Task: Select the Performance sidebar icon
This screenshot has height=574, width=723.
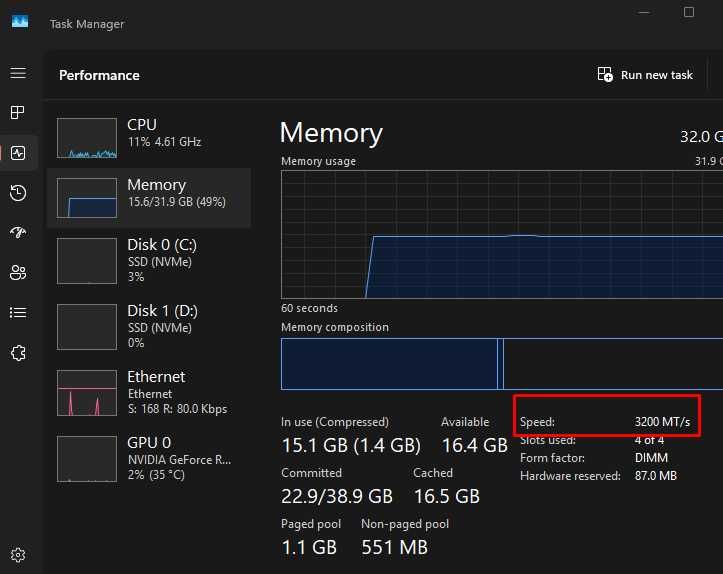Action: [x=18, y=153]
